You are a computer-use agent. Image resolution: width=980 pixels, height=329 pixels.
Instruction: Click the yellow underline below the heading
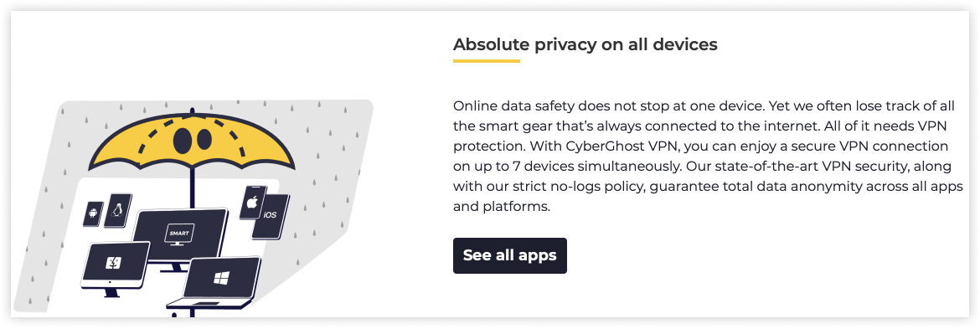click(x=487, y=60)
